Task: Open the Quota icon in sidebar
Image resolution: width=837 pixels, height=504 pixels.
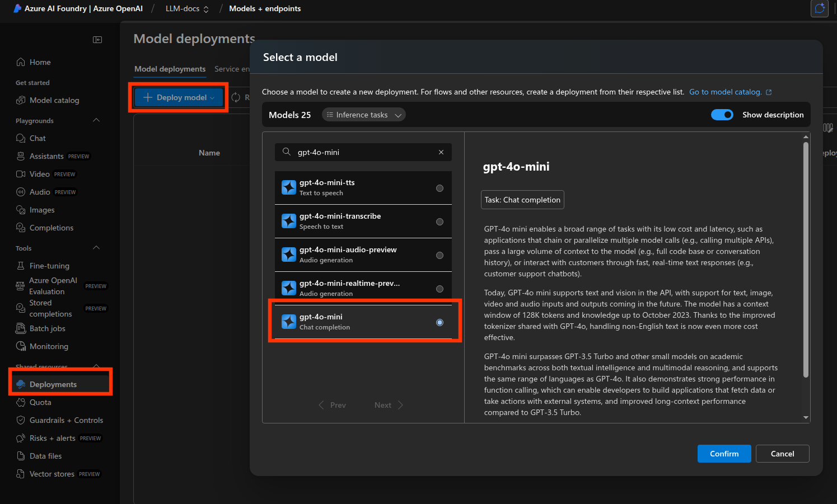Action: point(21,402)
